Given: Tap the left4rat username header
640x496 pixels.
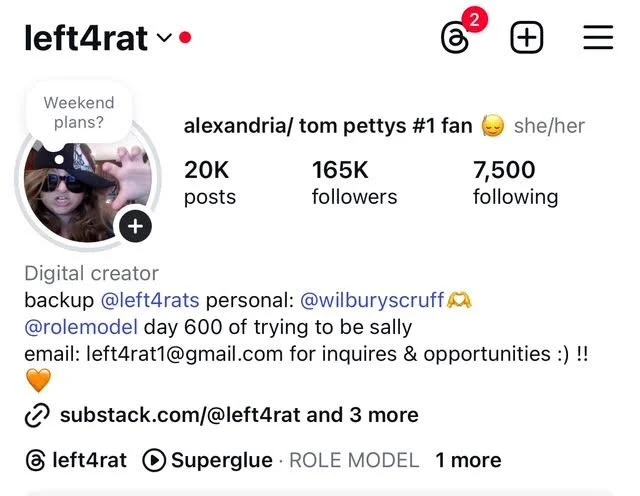Looking at the screenshot, I should click(86, 38).
